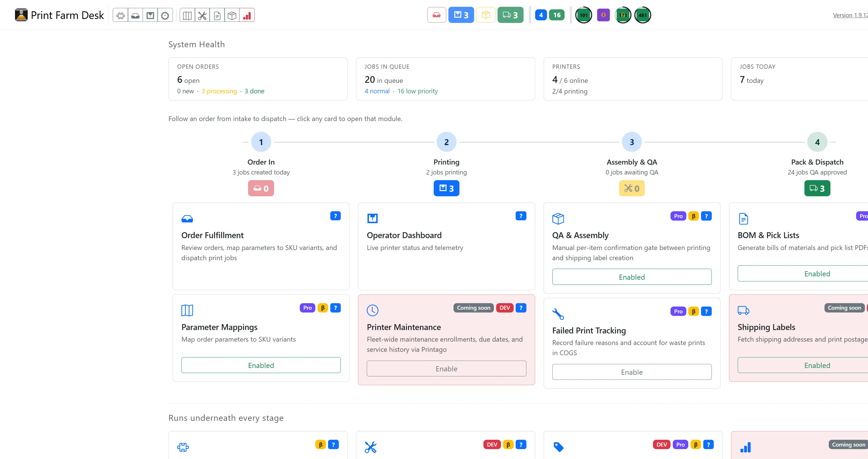Open the map parameter mappings toolbar icon
Image resolution: width=868 pixels, height=459 pixels.
tap(187, 15)
